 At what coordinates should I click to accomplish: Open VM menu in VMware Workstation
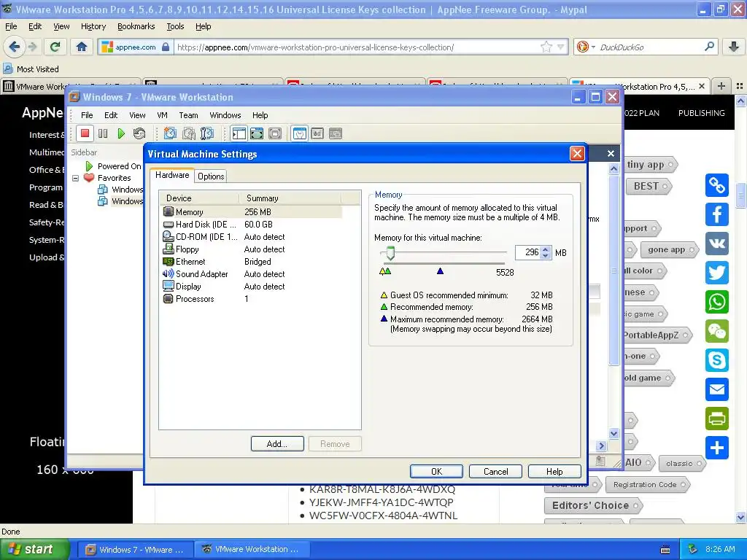[162, 115]
